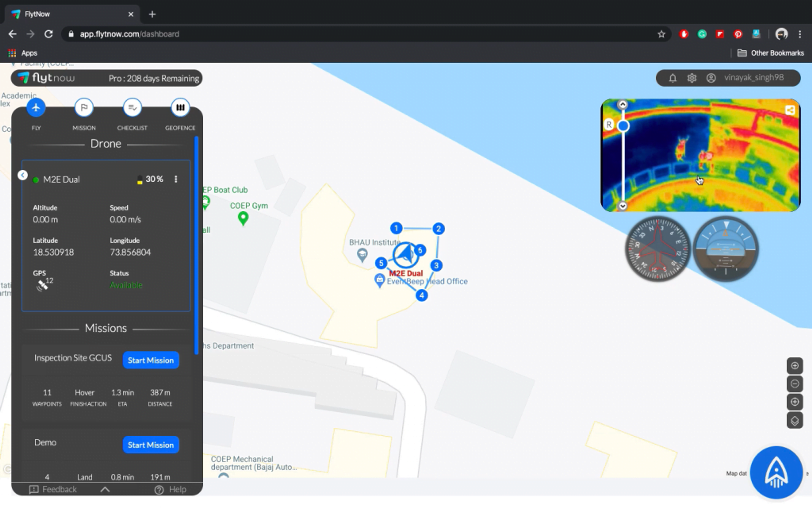Click gimbal slider up arrow

click(x=623, y=105)
